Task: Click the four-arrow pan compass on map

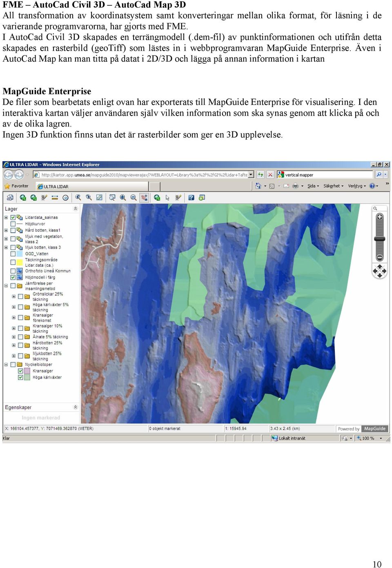Action: tap(380, 271)
